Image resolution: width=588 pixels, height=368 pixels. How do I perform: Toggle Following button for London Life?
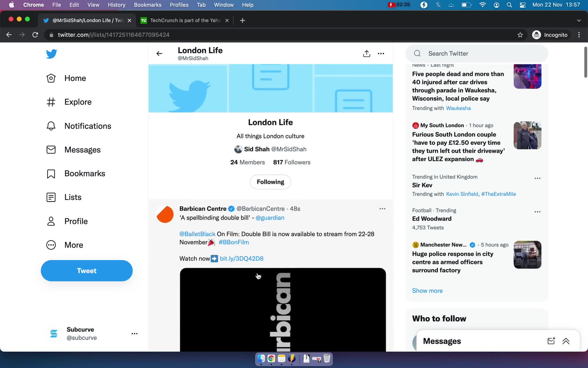pos(270,182)
